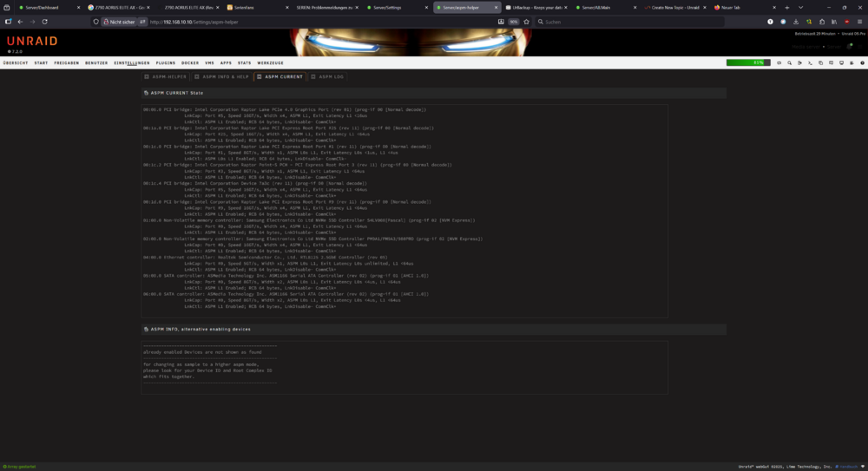Click 'already enabled Devices are not shown' text
Image resolution: width=868 pixels, height=471 pixels.
click(202, 352)
